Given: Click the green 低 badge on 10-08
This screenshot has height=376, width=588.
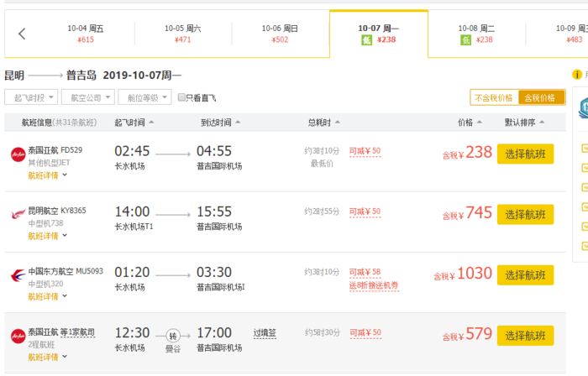Looking at the screenshot, I should tap(465, 39).
